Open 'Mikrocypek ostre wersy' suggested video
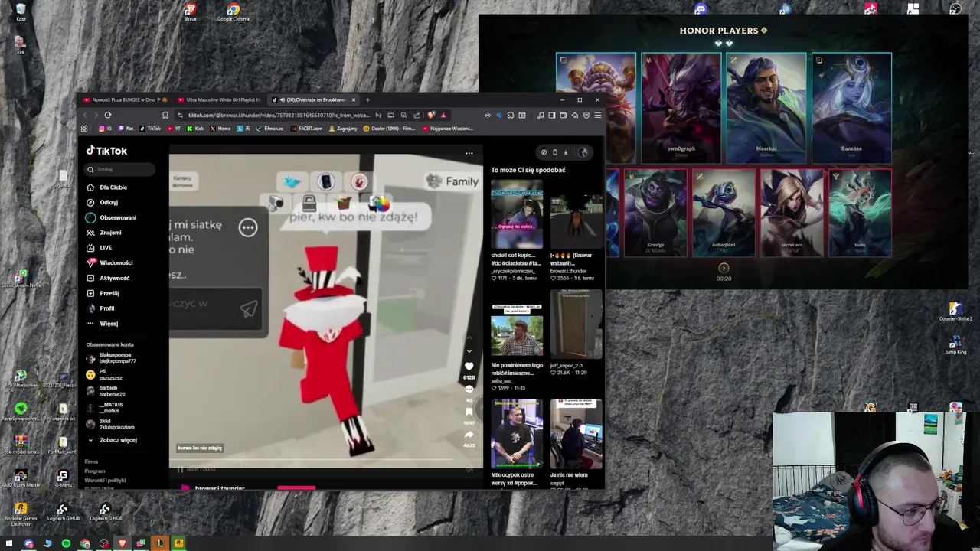 click(x=517, y=434)
